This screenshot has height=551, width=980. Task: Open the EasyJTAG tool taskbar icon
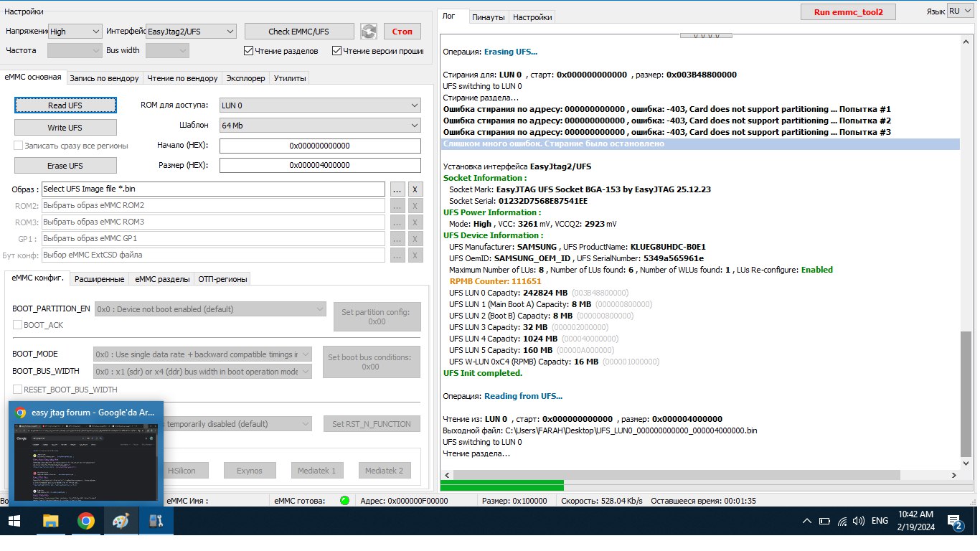click(155, 522)
